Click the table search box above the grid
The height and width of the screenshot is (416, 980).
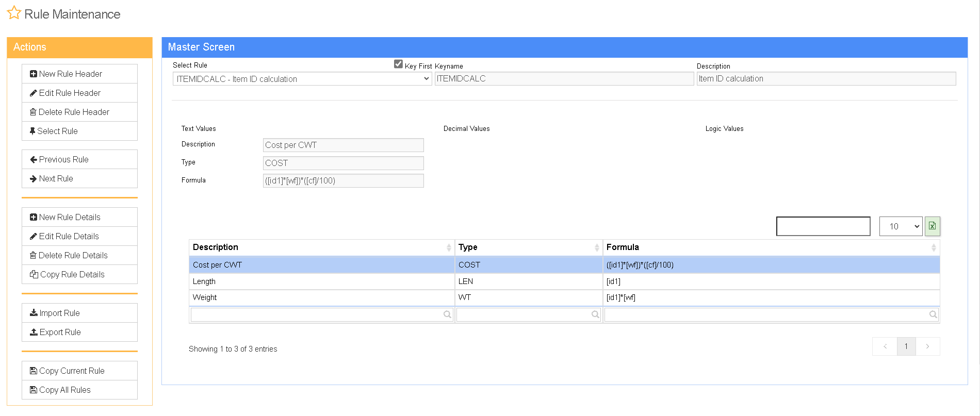coord(823,226)
